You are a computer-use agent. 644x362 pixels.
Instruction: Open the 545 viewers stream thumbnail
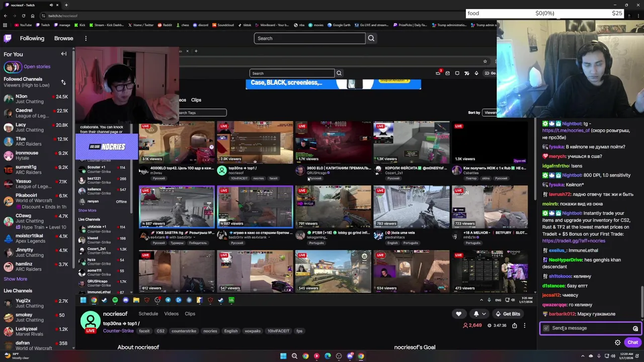click(333, 271)
